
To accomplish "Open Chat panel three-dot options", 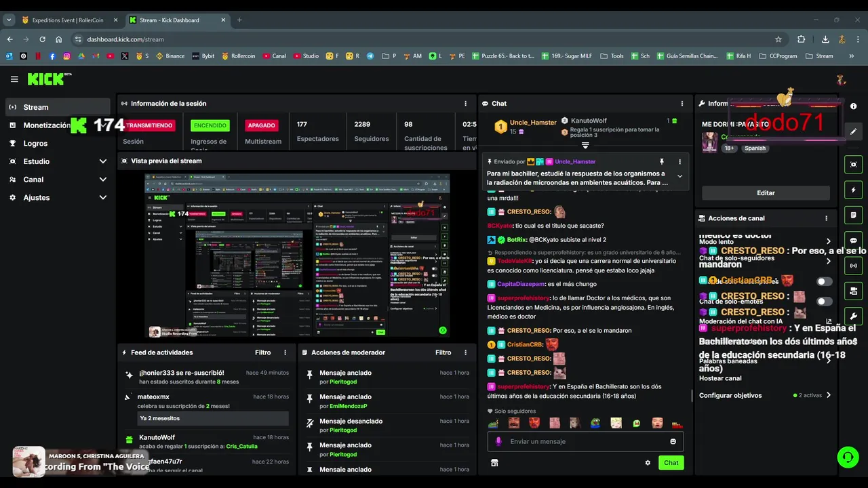I will click(682, 104).
